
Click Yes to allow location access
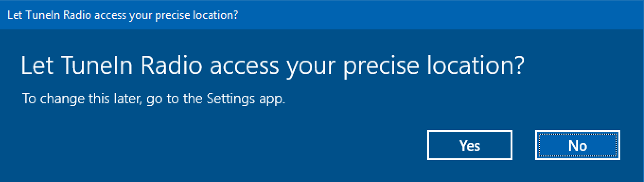point(469,145)
